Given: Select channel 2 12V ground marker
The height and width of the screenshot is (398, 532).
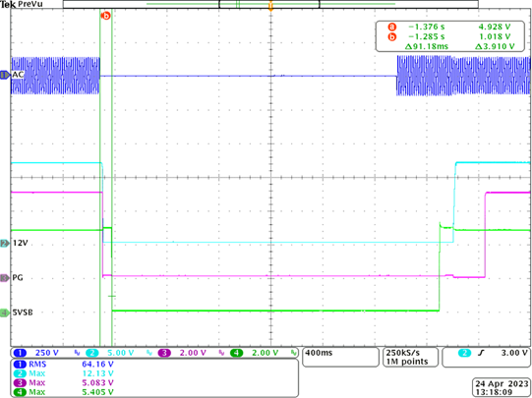Looking at the screenshot, I should (x=5, y=244).
